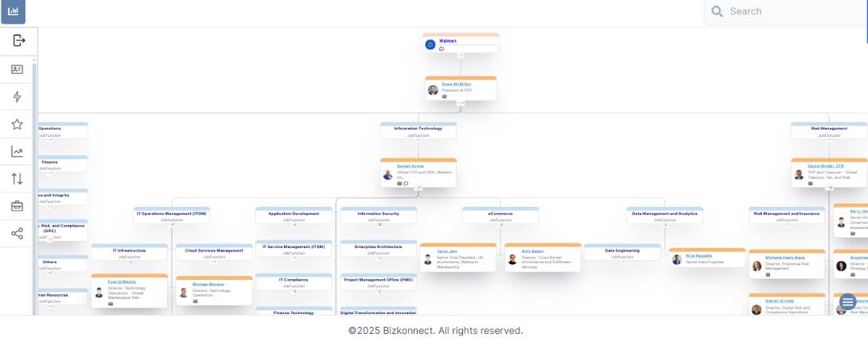This screenshot has width=868, height=338.
Task: Toggle the Information Security count badge
Action: pos(379,224)
